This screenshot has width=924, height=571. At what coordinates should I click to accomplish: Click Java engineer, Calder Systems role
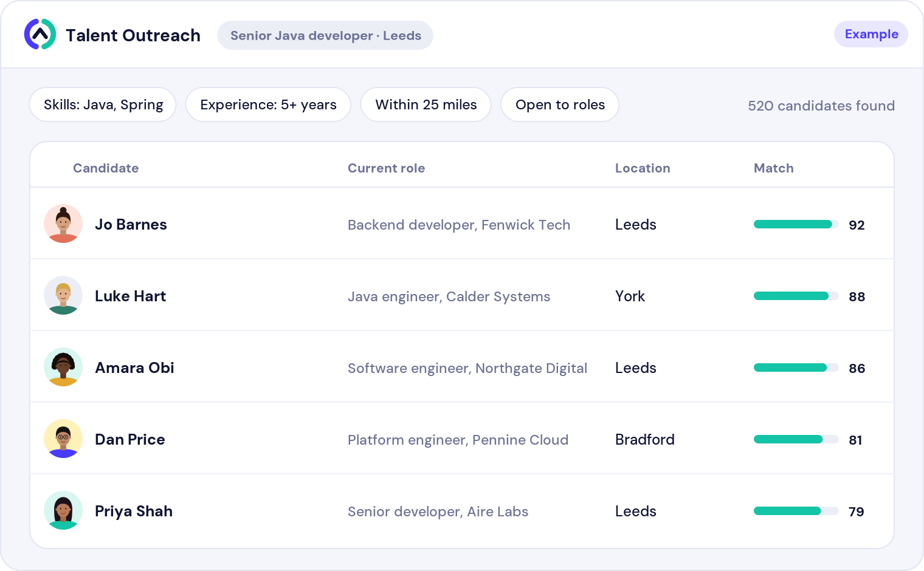[x=449, y=296]
